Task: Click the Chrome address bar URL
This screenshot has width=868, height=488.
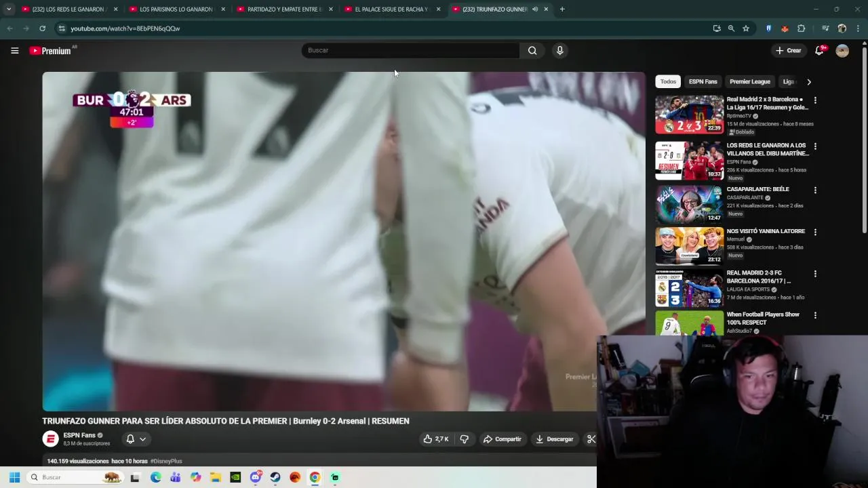Action: click(125, 28)
